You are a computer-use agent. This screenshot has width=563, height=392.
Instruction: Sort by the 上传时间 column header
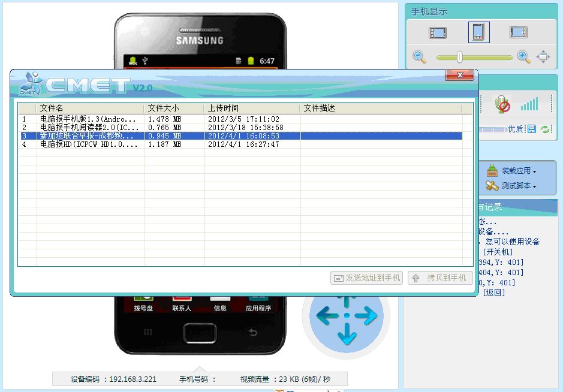coord(252,108)
